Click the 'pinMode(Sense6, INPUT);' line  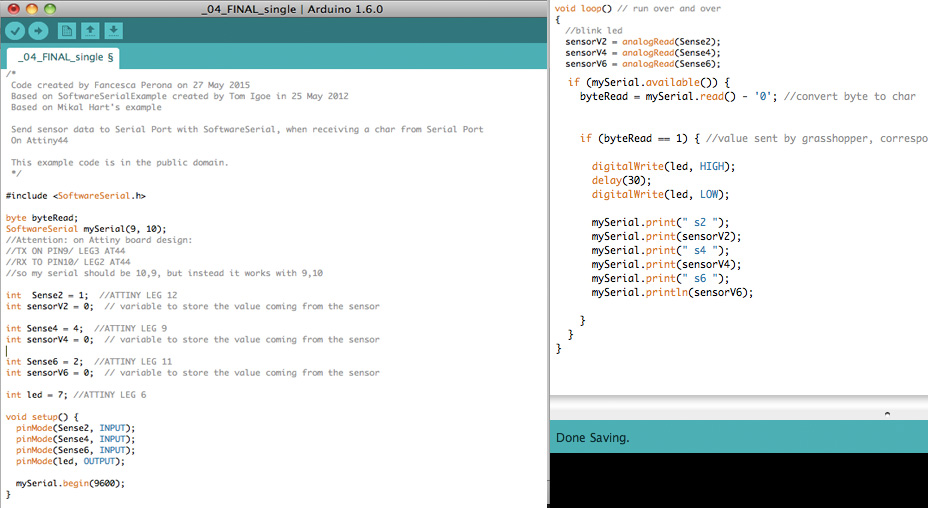[x=76, y=450]
